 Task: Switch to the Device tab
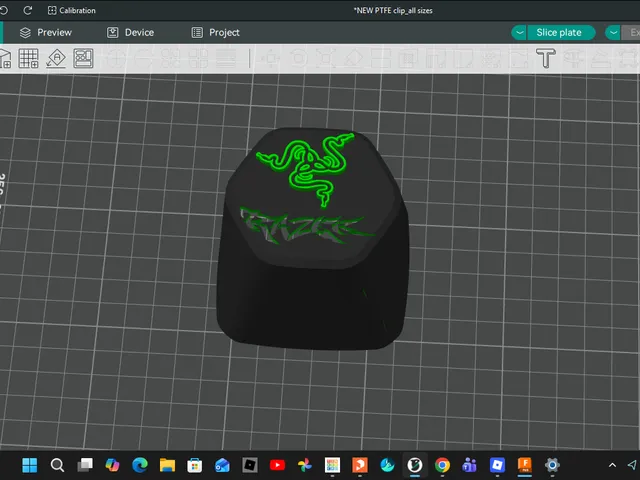pos(130,33)
